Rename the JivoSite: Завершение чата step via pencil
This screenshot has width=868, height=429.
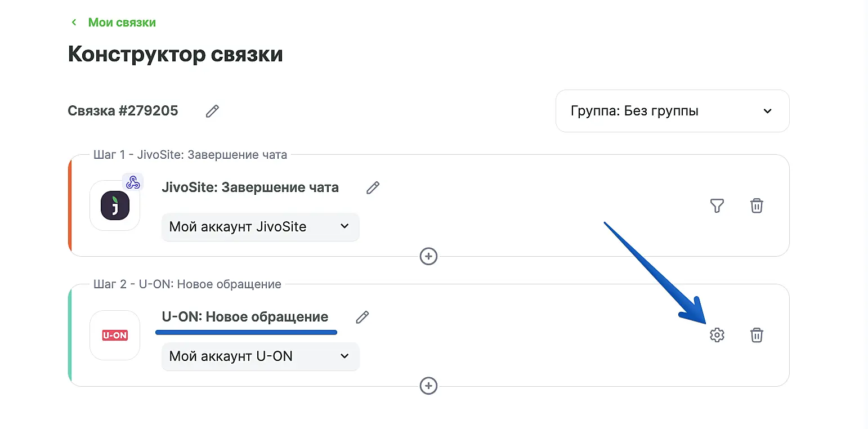point(373,187)
